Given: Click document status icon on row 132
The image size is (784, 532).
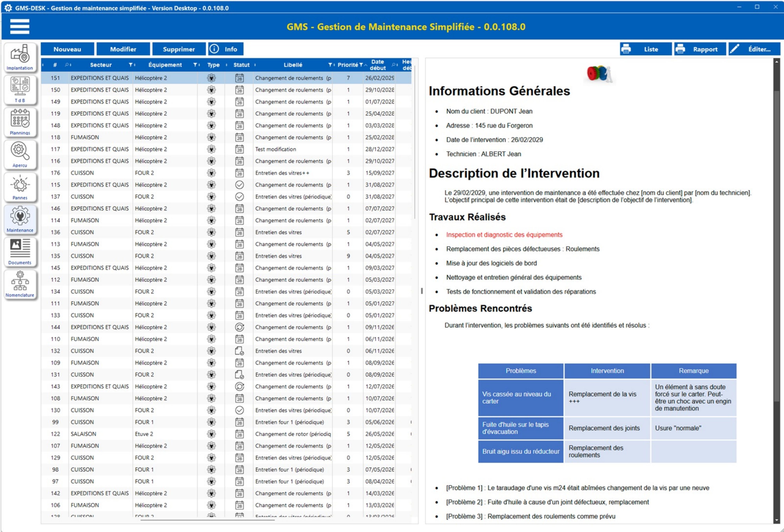Looking at the screenshot, I should (x=239, y=351).
